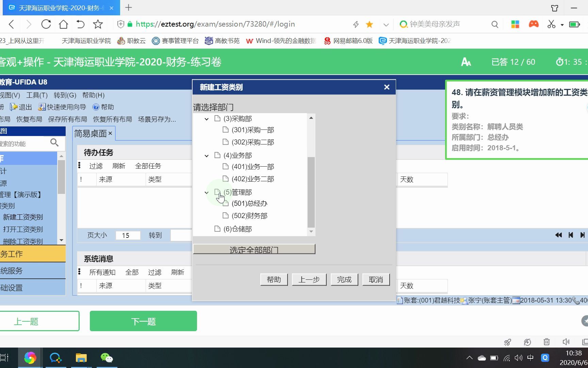Viewport: 588px width, 368px height.
Task: Click the dialog 帮助 button
Action: [x=274, y=280]
